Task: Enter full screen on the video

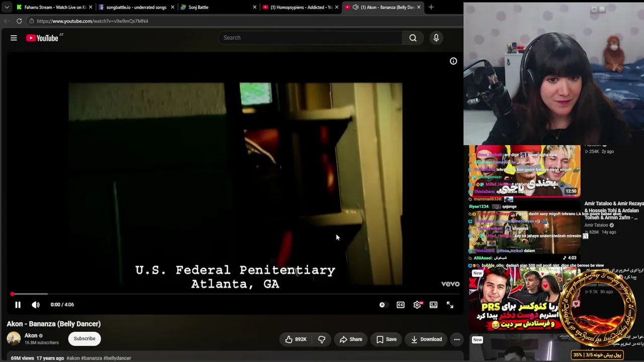Action: click(450, 305)
